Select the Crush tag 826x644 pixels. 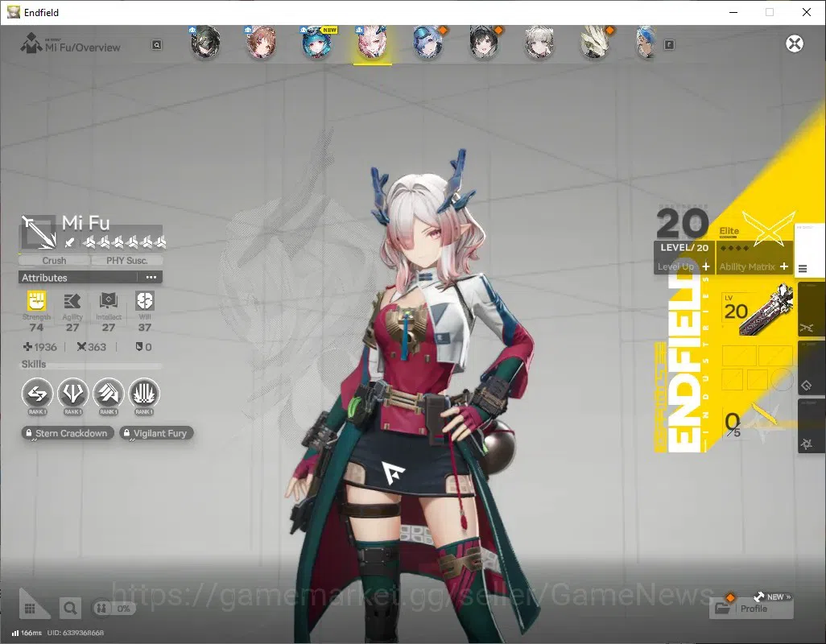[54, 261]
